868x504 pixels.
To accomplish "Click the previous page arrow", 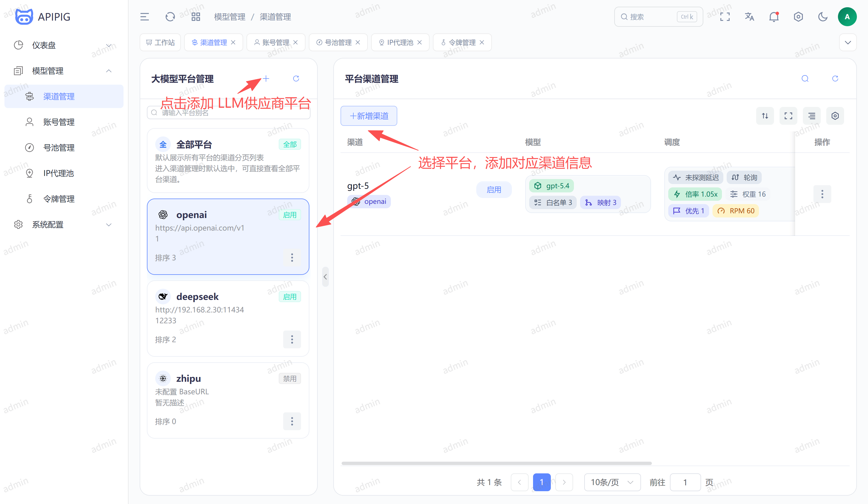I will pyautogui.click(x=519, y=482).
